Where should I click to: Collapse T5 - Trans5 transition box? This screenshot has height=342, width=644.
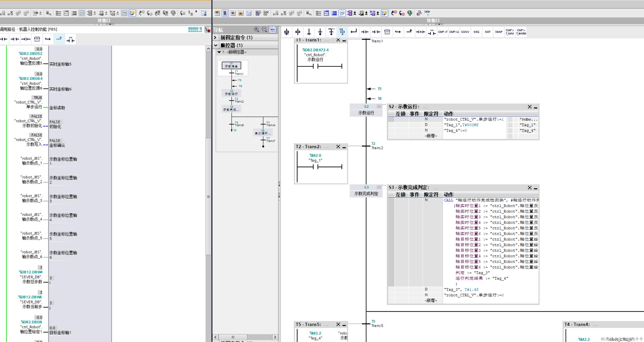point(344,325)
